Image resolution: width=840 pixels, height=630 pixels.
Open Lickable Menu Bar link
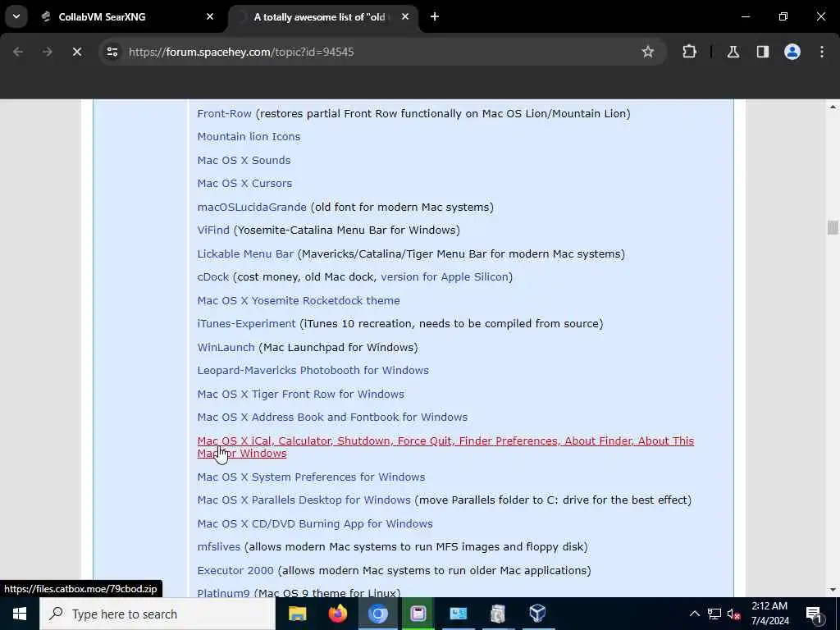[x=245, y=254]
